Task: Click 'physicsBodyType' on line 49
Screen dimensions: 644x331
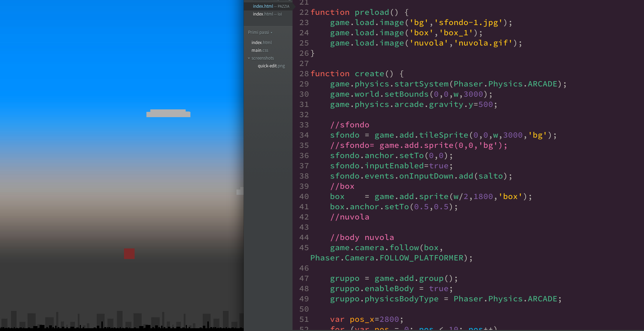Action: coord(401,299)
